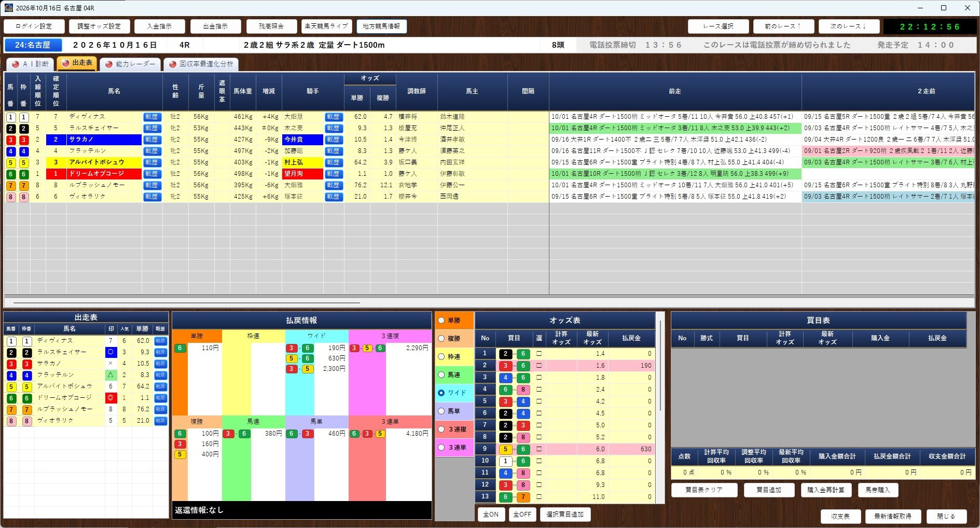Image resolution: width=980 pixels, height=528 pixels.
Task: Select the 出走表 tab
Action: pyautogui.click(x=77, y=63)
